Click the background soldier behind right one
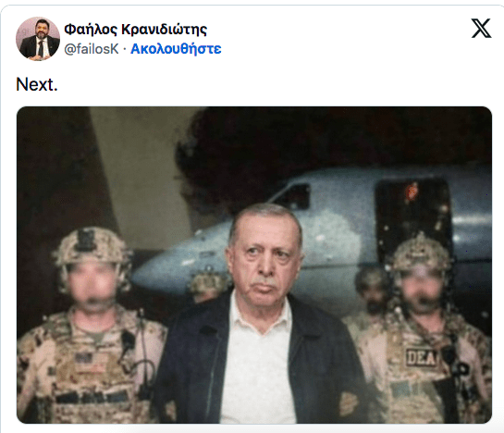Image resolution: width=504 pixels, height=433 pixels. [x=372, y=294]
